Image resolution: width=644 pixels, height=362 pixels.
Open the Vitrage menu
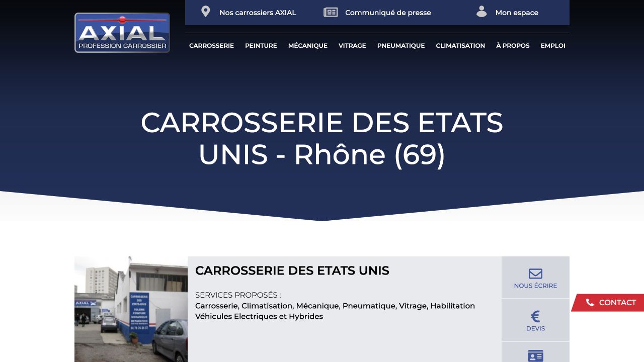coord(352,46)
